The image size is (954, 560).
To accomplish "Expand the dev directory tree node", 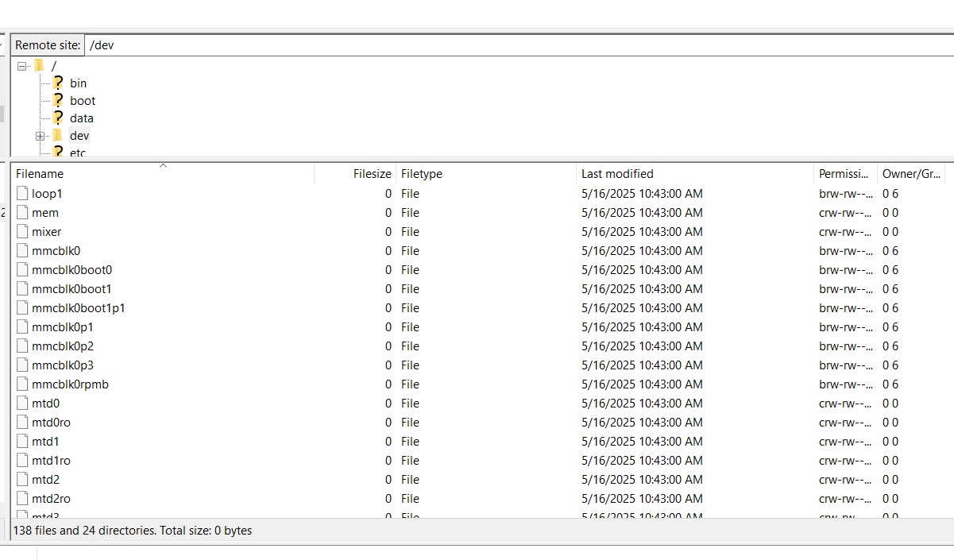I will click(x=40, y=136).
